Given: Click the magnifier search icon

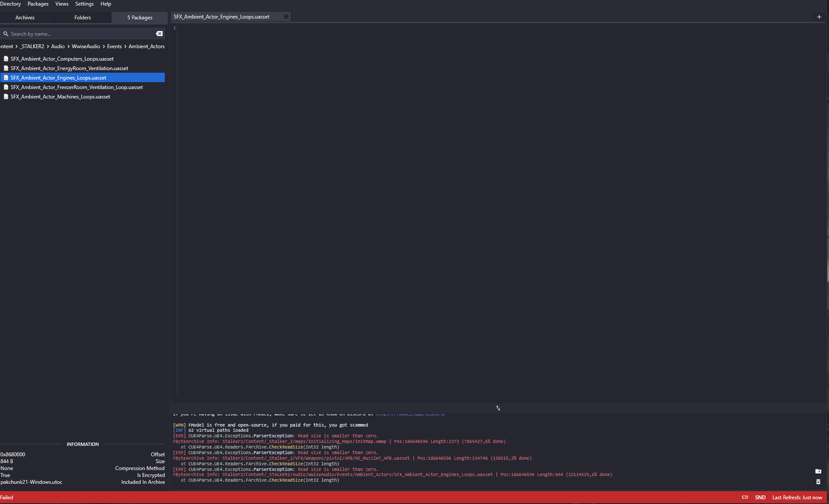Looking at the screenshot, I should point(6,34).
